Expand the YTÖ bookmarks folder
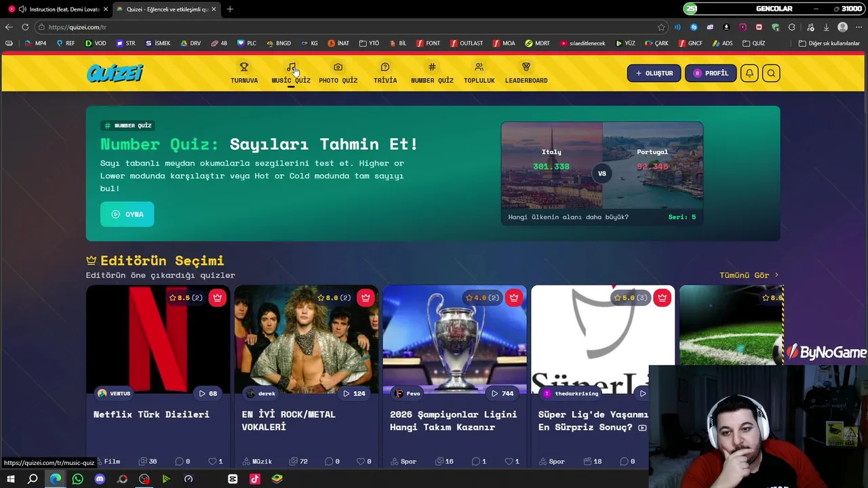868x488 pixels. pyautogui.click(x=370, y=43)
